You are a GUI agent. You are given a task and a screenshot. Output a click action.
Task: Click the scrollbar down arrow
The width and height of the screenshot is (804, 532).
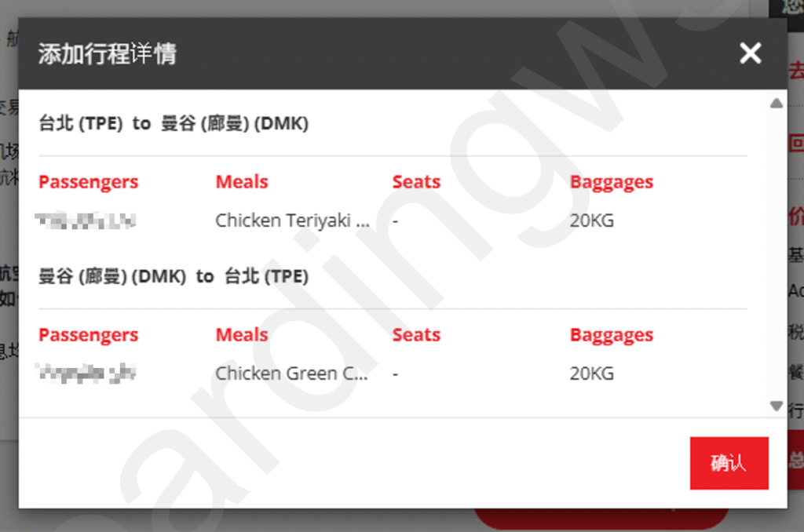coord(777,406)
